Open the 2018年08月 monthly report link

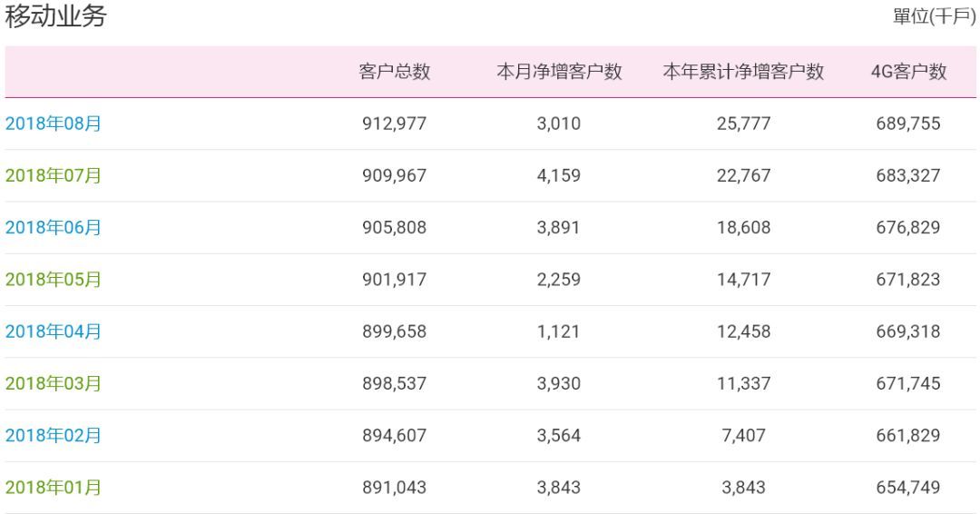point(54,124)
